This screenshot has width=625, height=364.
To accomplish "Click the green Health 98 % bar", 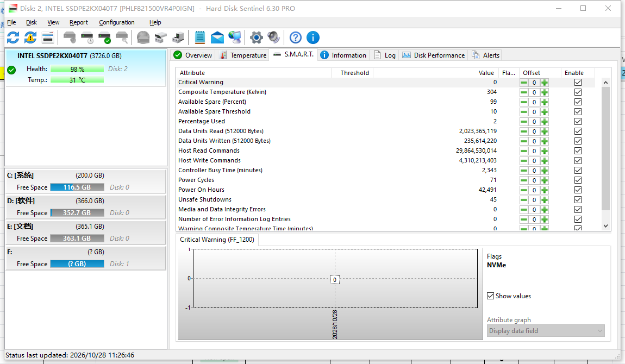I will (x=77, y=69).
